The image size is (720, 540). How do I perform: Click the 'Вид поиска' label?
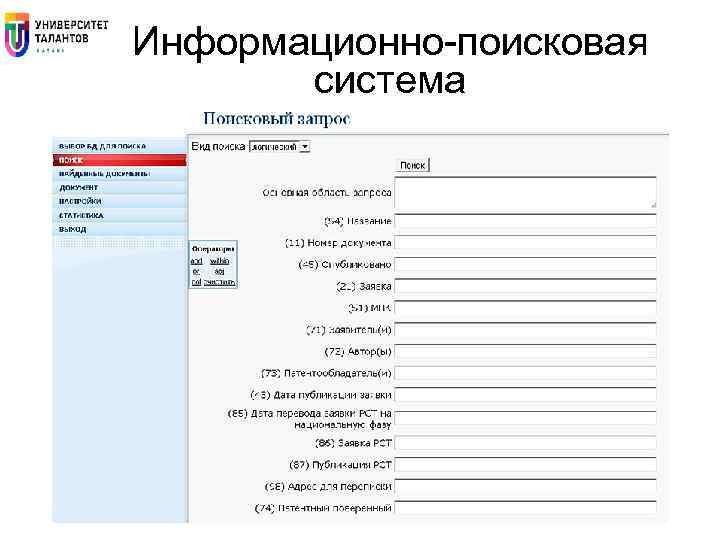pyautogui.click(x=218, y=146)
